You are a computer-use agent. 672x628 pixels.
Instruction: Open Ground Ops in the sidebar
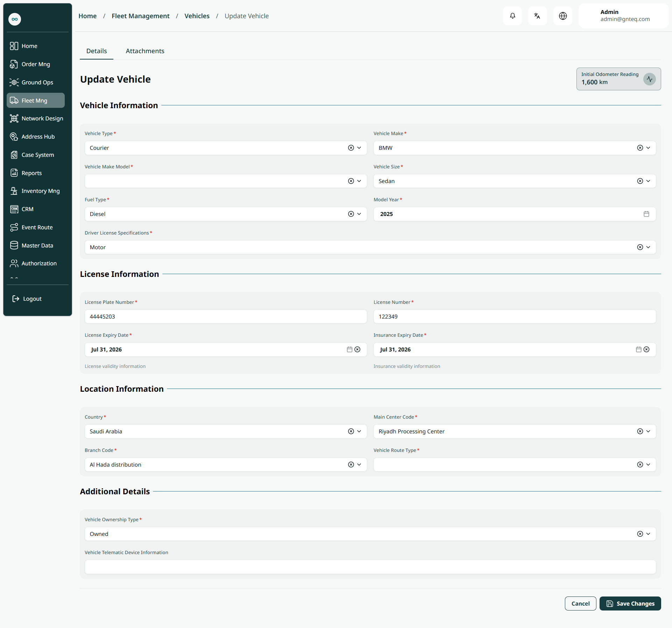click(x=36, y=82)
